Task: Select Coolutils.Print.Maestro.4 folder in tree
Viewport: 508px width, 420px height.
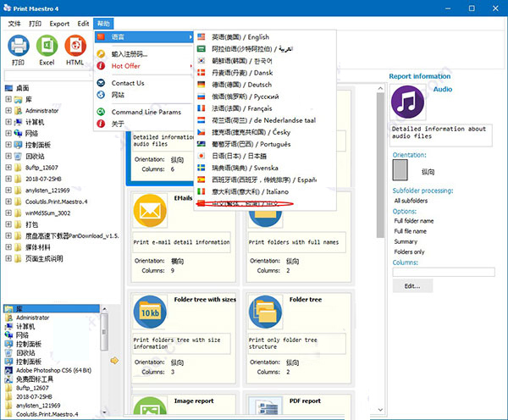Action: coord(57,202)
